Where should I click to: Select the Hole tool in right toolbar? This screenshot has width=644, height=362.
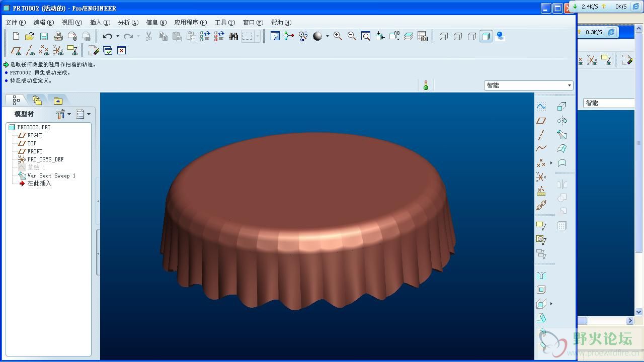tap(541, 276)
